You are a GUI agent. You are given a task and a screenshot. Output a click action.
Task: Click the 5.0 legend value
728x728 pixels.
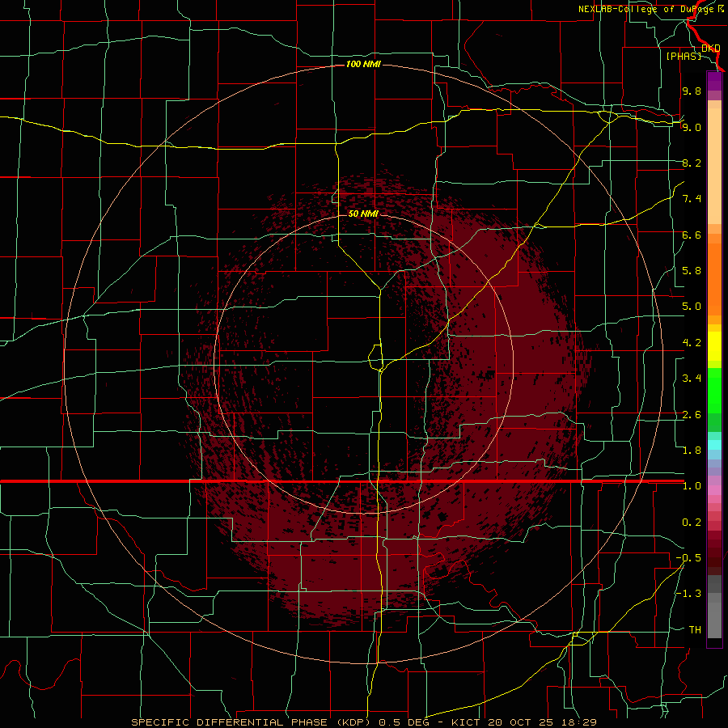coord(692,307)
